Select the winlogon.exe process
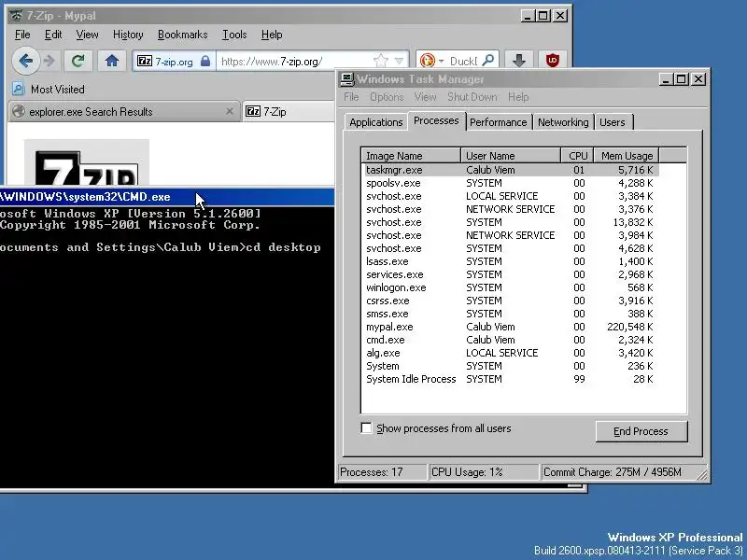This screenshot has width=747, height=560. point(510,287)
